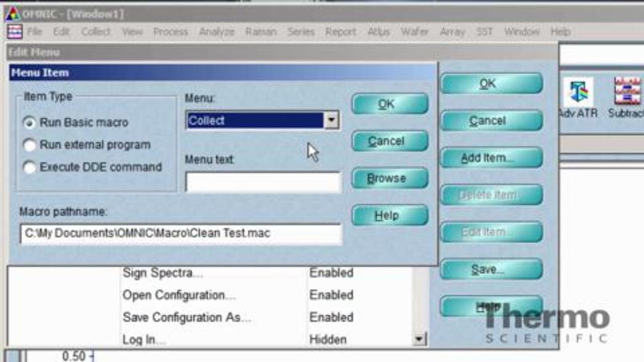
Task: Click Add Item in Edit Menu dialog
Action: (x=491, y=158)
